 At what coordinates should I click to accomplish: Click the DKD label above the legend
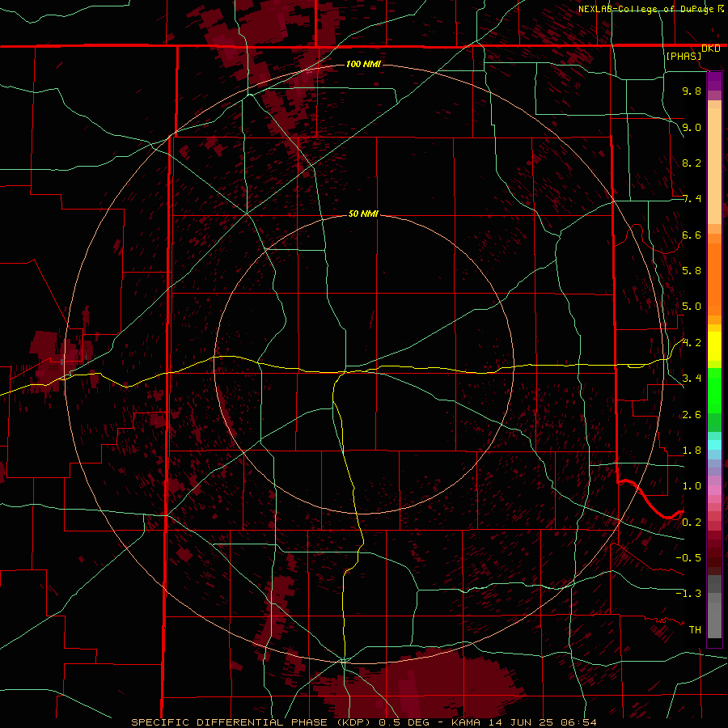click(711, 49)
